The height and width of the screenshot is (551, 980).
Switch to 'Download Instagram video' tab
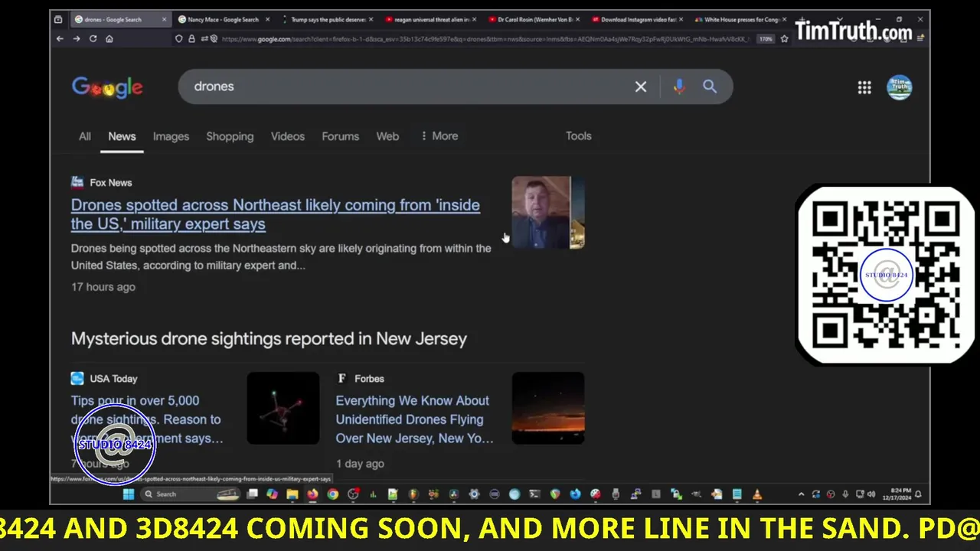click(x=639, y=19)
